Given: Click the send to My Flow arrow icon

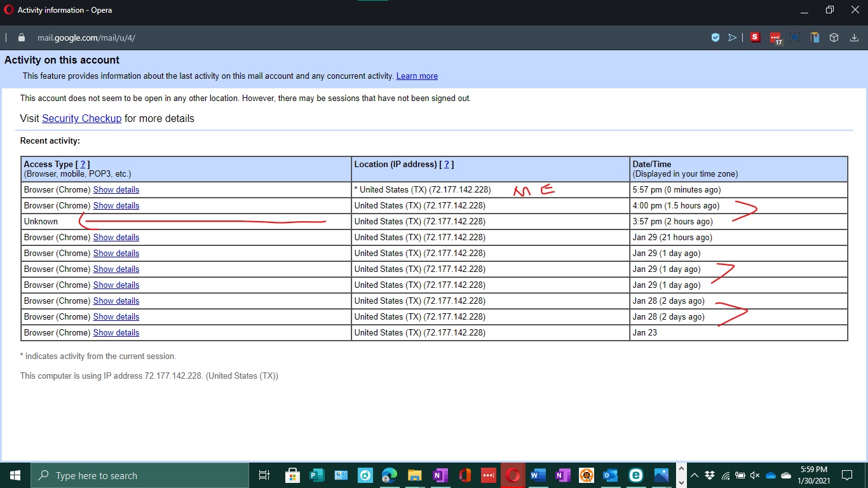Looking at the screenshot, I should [x=732, y=37].
